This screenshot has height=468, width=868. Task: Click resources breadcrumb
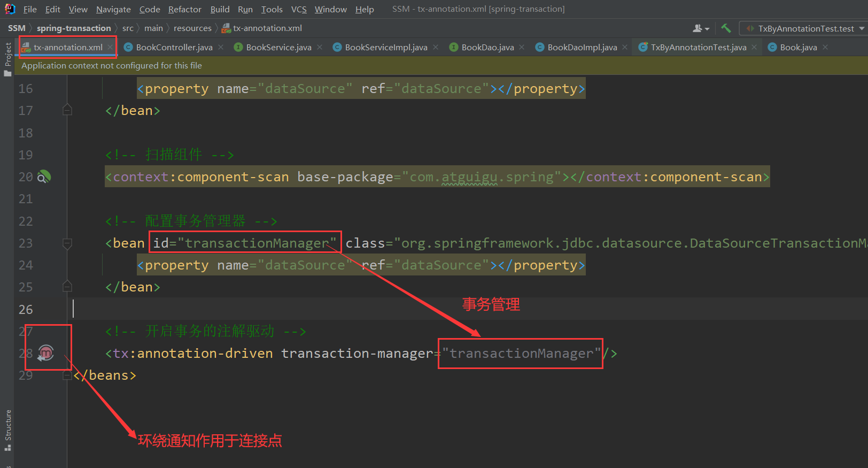click(x=192, y=28)
